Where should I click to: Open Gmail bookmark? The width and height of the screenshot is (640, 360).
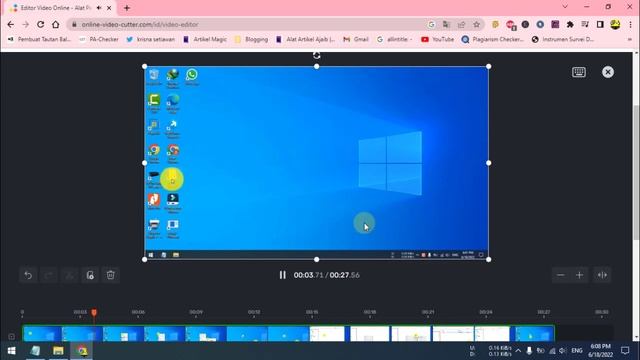pyautogui.click(x=356, y=39)
